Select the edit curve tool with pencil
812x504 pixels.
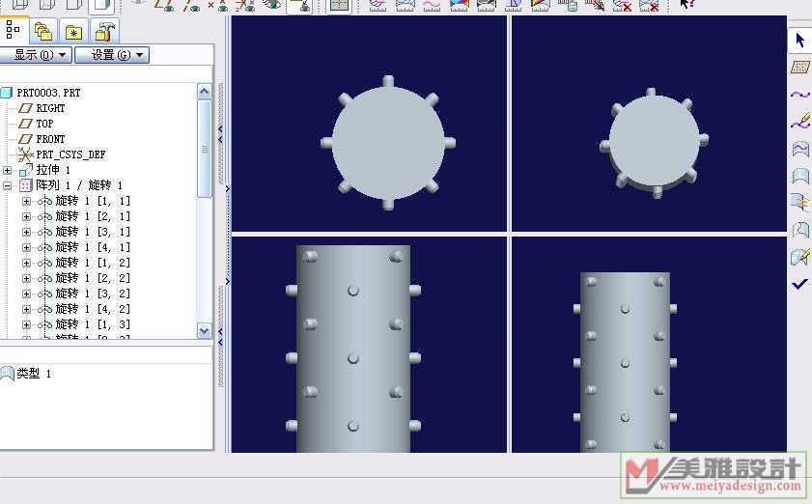[799, 122]
